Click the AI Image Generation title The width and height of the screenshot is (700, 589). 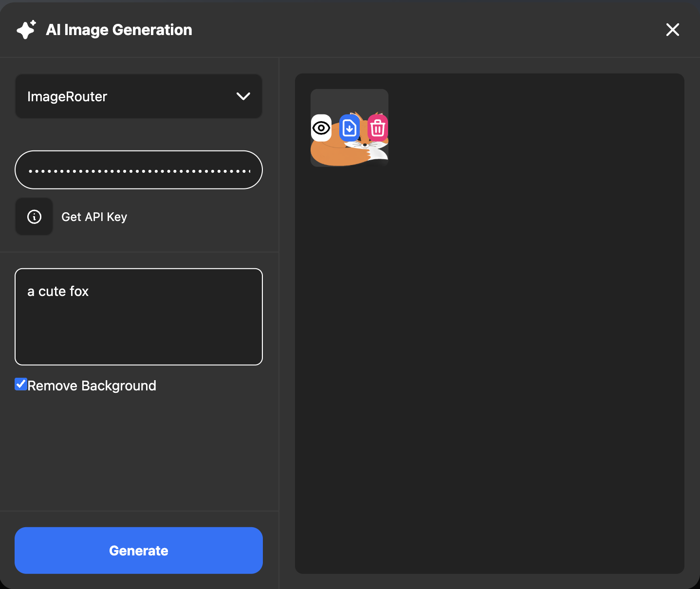click(x=119, y=30)
